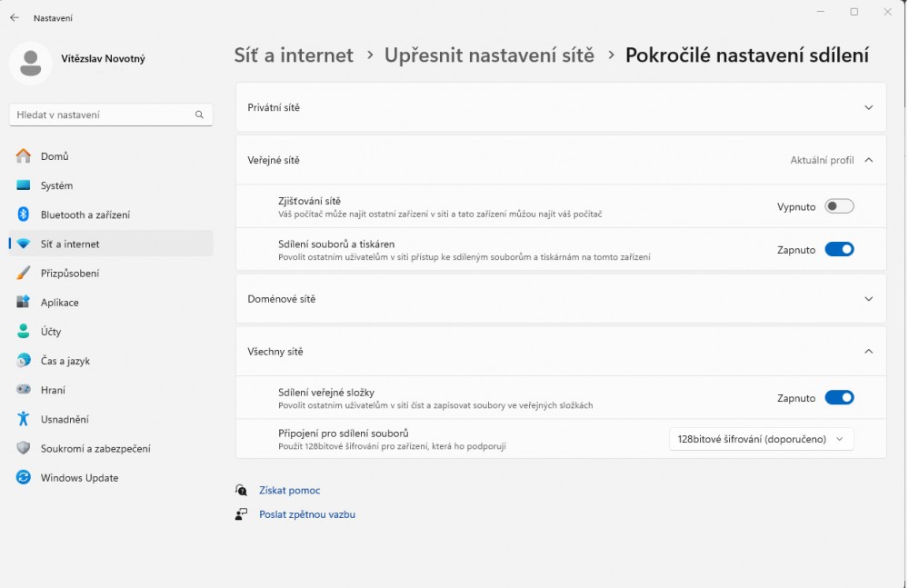
Task: Click the Získat pomoc link
Action: coord(289,491)
